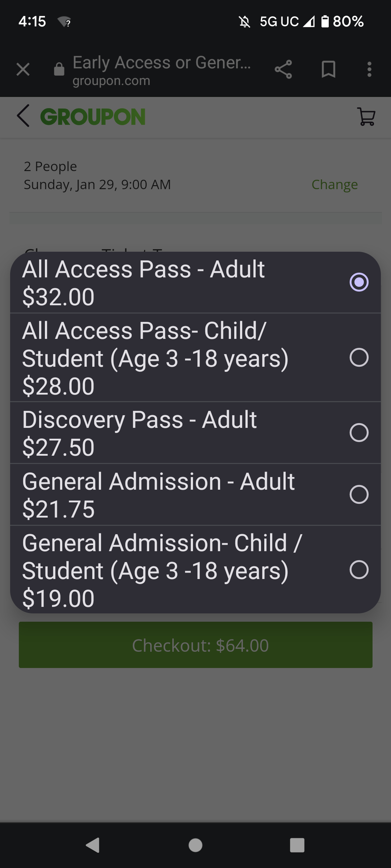Tap the Android back navigation button
Image resolution: width=391 pixels, height=868 pixels.
(x=93, y=845)
